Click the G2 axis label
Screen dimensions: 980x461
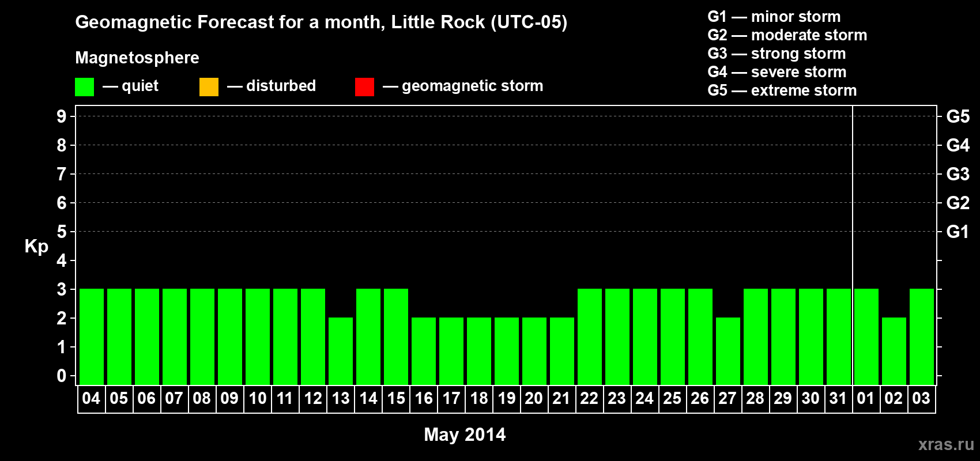[958, 203]
